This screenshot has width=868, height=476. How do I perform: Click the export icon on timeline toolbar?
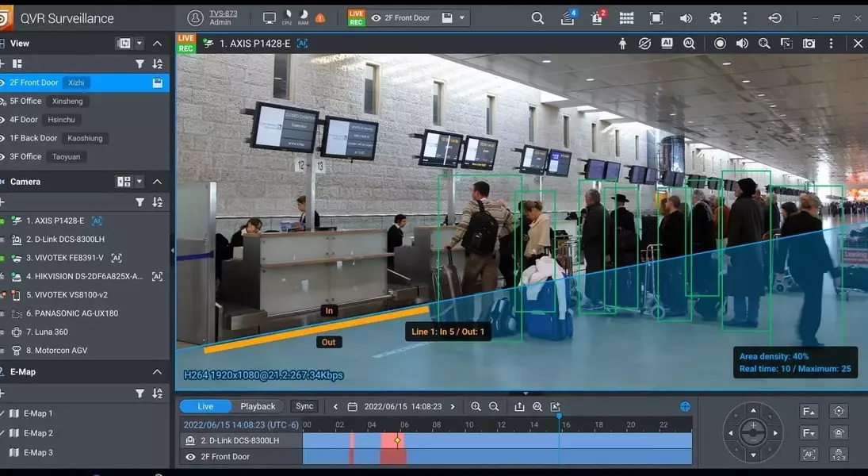coord(519,406)
